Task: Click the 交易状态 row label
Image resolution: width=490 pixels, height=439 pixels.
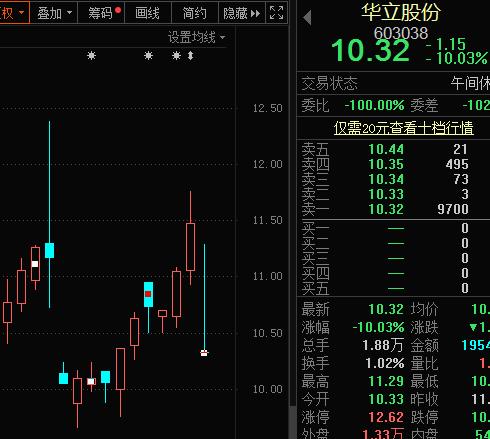Action: coord(329,83)
